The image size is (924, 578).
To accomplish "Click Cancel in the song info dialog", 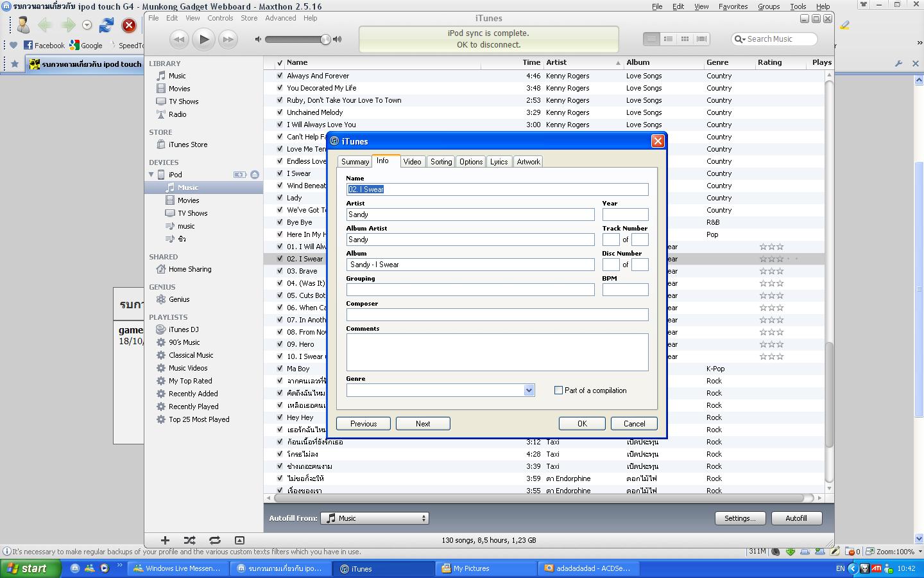I will pyautogui.click(x=634, y=424).
